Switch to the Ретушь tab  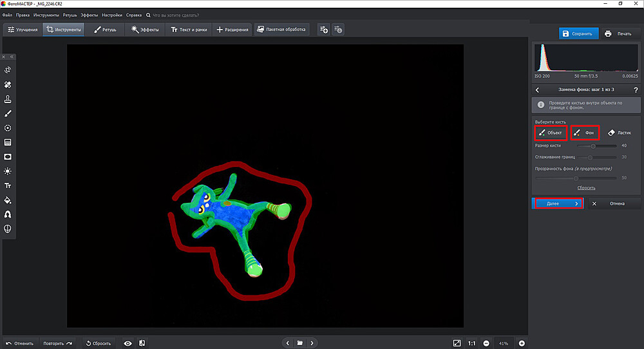[105, 30]
